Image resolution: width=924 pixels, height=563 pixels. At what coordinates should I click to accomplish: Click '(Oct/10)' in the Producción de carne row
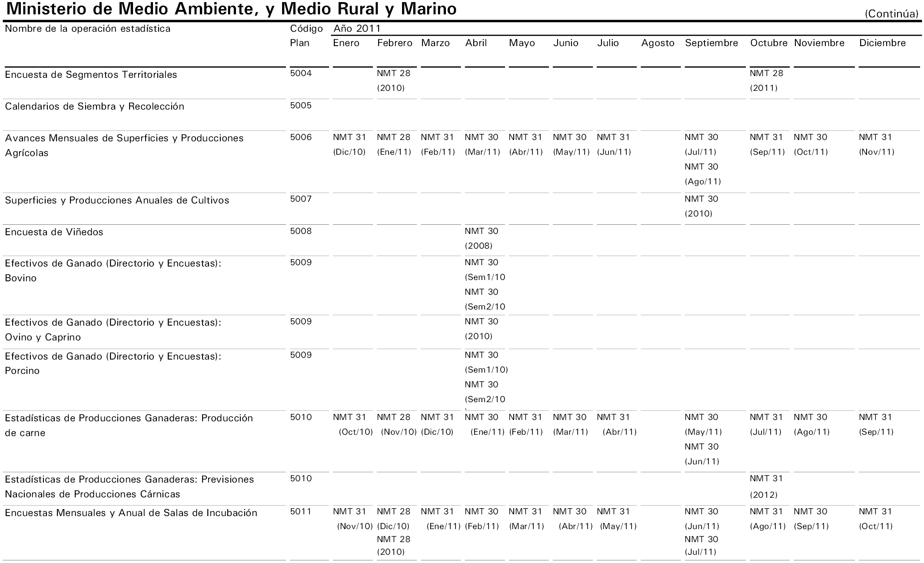356,432
